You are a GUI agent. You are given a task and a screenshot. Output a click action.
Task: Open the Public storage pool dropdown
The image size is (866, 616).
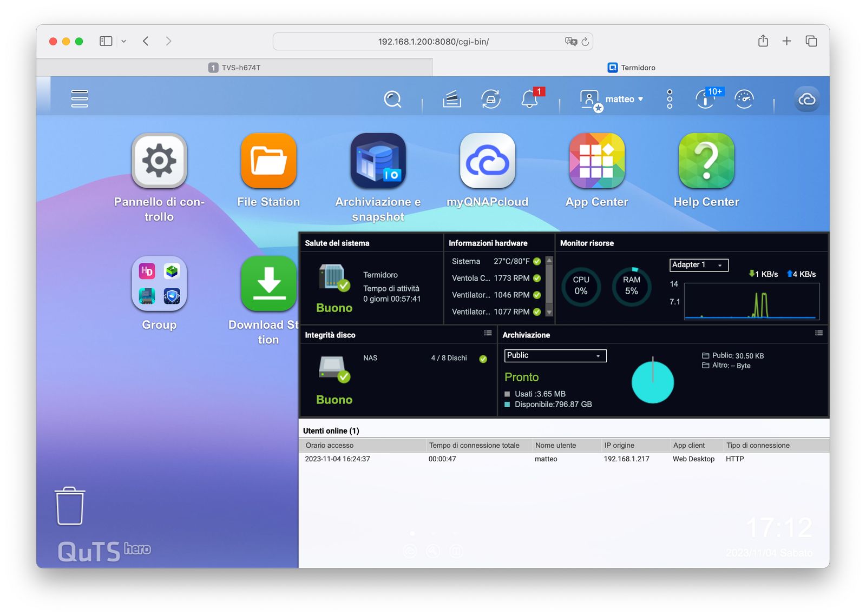click(x=555, y=355)
